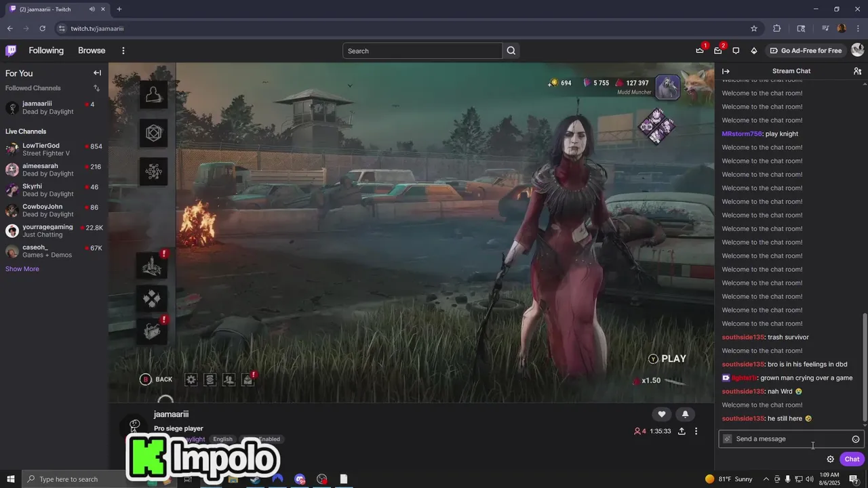
Task: Collapse the For You sidebar
Action: [x=97, y=73]
